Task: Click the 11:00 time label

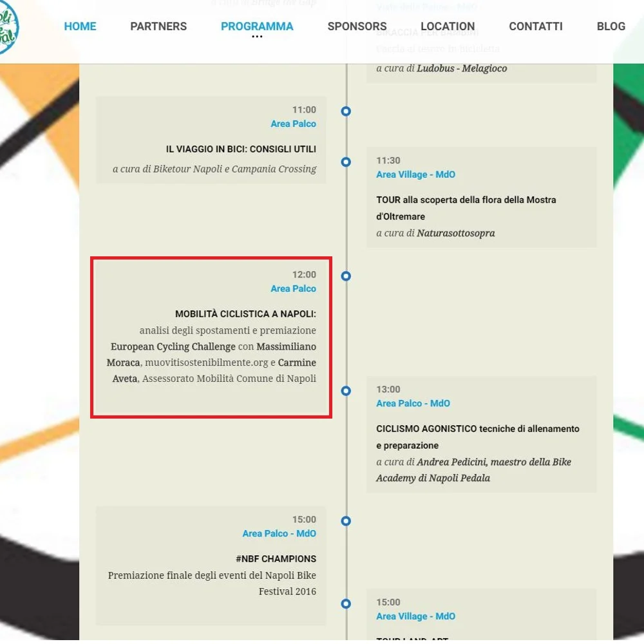Action: pos(304,109)
